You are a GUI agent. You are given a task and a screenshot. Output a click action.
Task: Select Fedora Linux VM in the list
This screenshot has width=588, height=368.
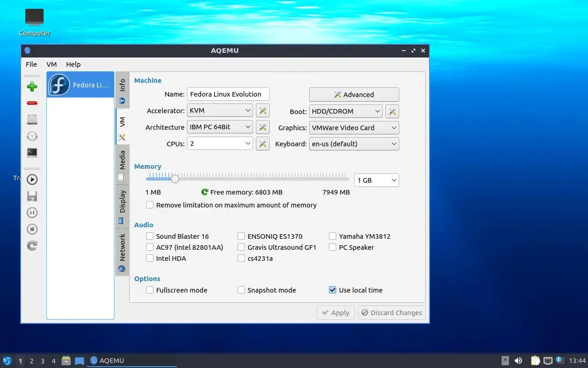point(80,85)
